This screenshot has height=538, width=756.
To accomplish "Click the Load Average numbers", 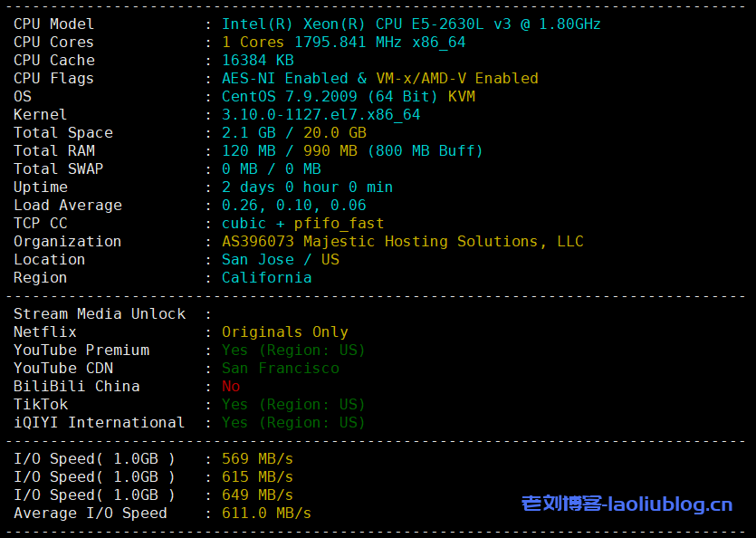I will pos(293,206).
